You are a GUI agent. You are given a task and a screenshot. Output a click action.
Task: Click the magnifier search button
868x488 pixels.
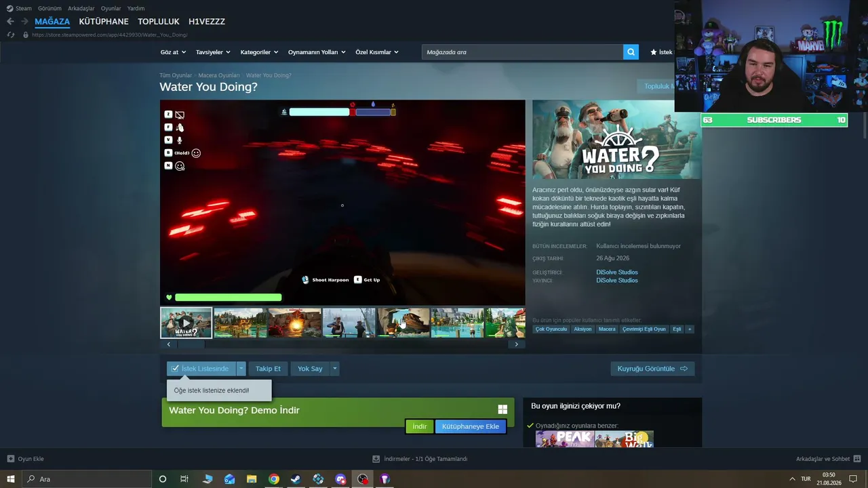click(631, 52)
